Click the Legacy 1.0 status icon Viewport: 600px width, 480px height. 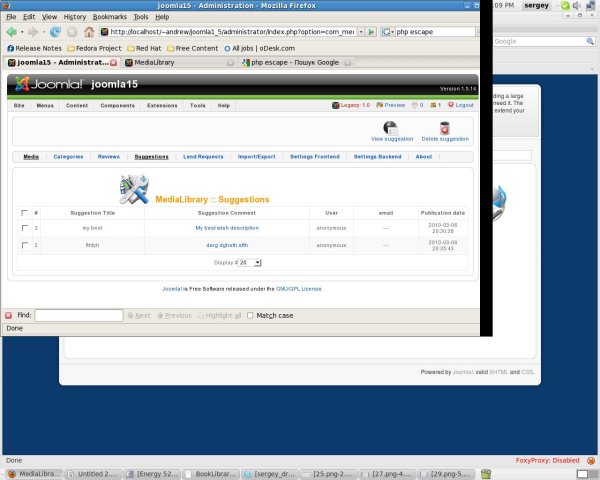pos(336,105)
